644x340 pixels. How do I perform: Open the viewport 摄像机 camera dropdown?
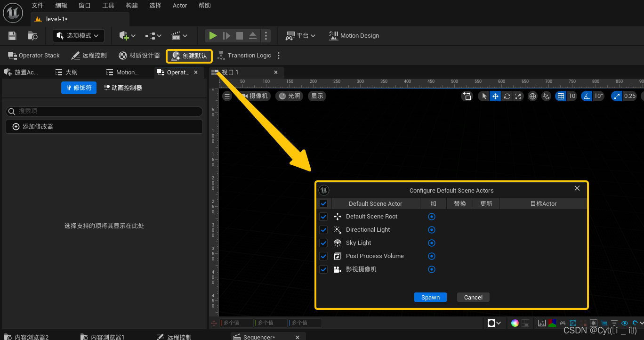tap(254, 96)
